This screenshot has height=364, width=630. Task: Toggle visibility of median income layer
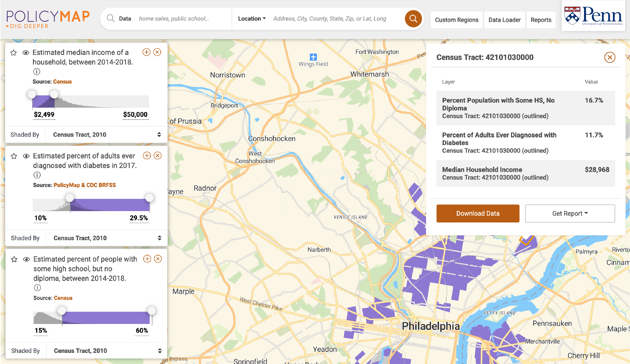26,53
